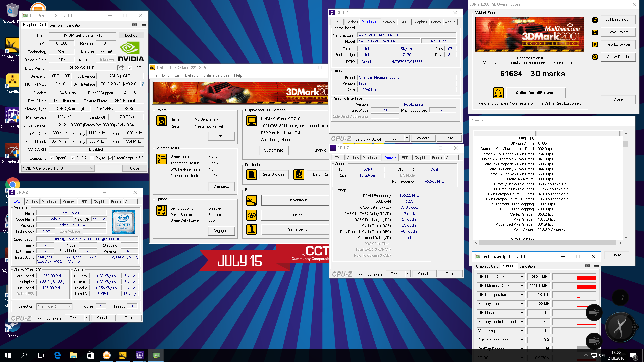
Task: Click the Demo eye icon
Action: [x=252, y=215]
